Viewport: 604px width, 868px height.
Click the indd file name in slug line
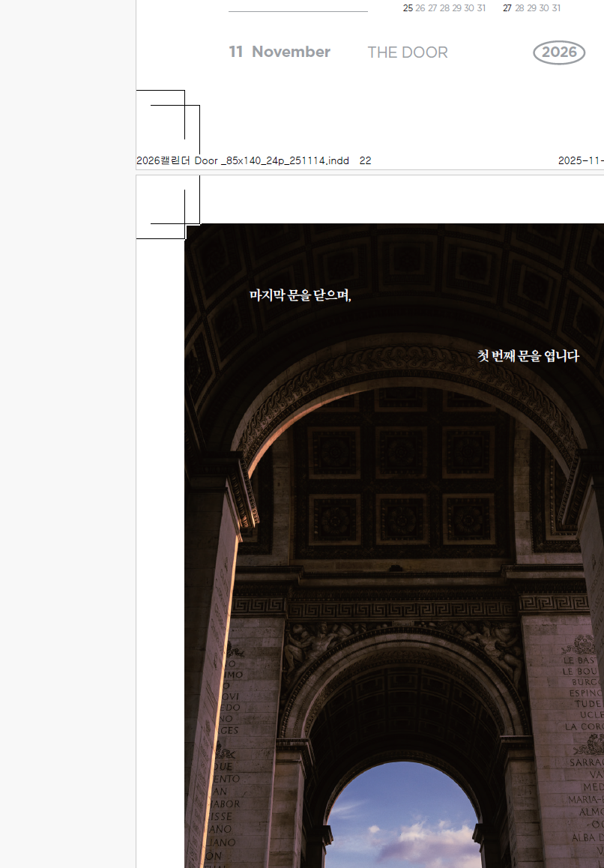[243, 160]
